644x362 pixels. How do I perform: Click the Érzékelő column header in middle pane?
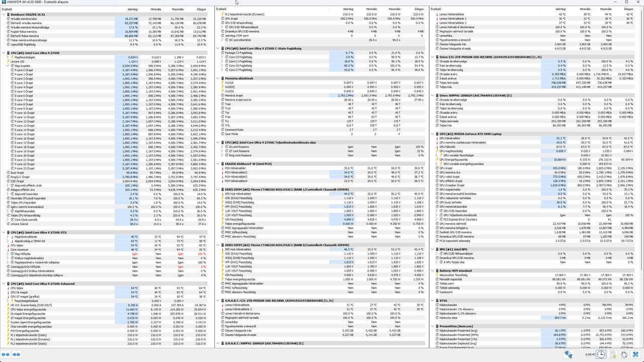point(272,9)
